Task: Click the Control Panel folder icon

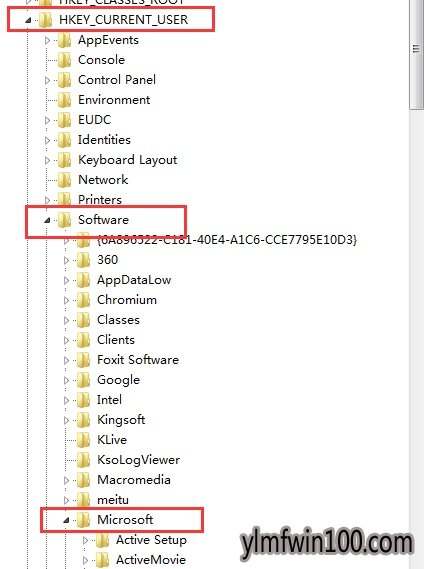Action: (x=65, y=80)
